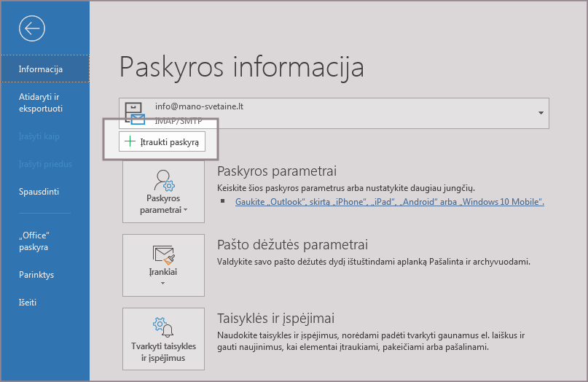This screenshot has height=382, width=588.
Task: Select Informacija in the sidebar
Action: point(41,69)
